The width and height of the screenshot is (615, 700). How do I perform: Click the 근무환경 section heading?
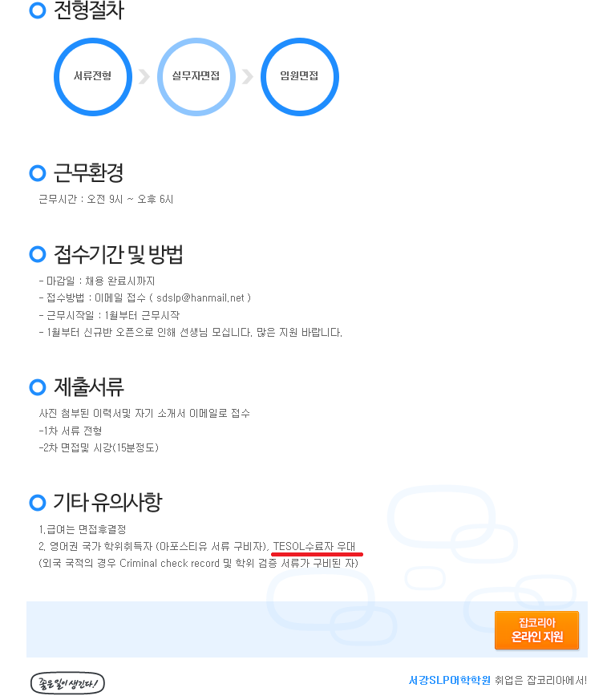click(x=88, y=173)
